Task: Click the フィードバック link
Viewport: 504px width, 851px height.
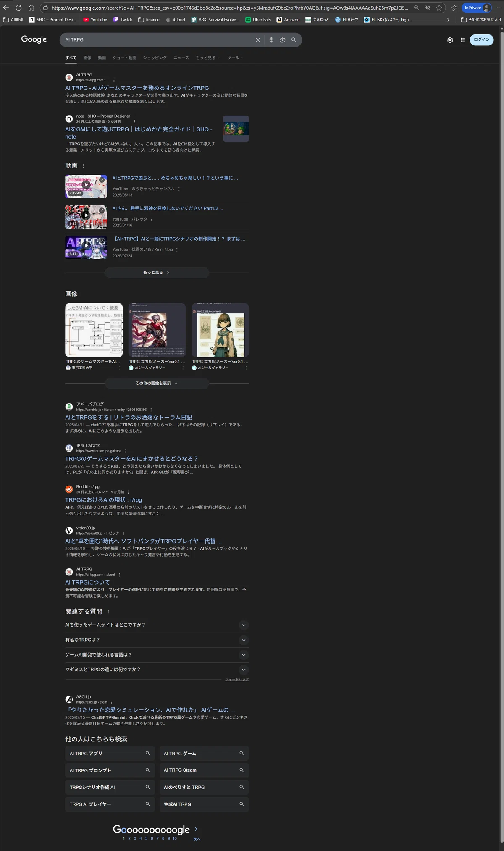Action: tap(237, 679)
